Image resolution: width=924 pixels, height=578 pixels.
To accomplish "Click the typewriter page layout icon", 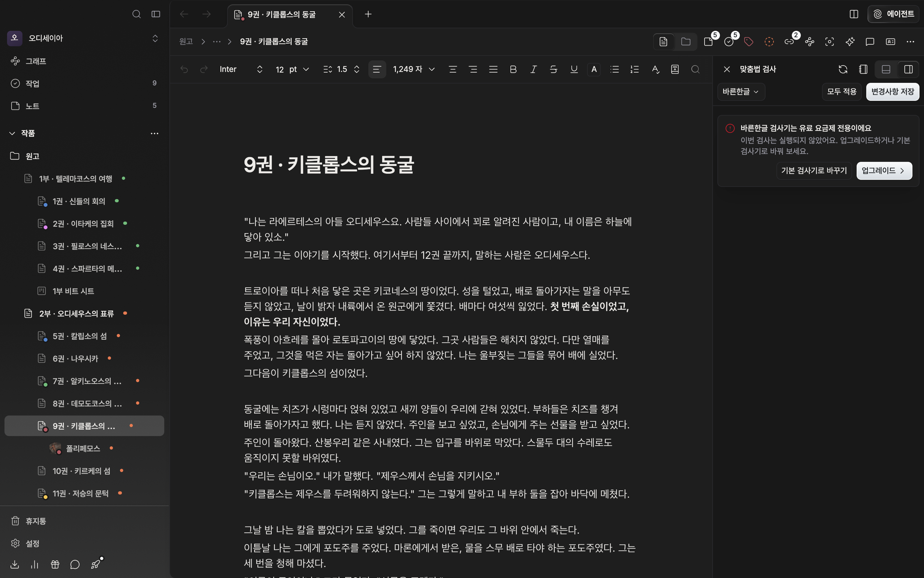I will (x=675, y=69).
